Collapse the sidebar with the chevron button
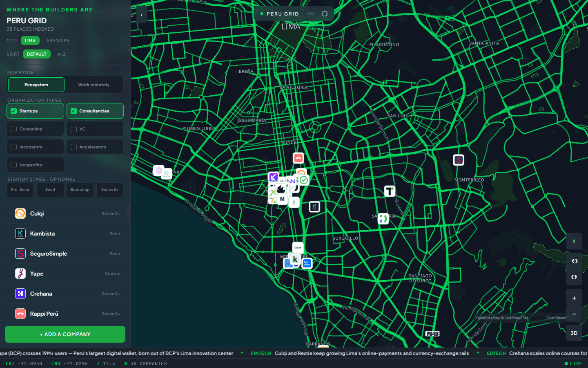 click(x=141, y=15)
